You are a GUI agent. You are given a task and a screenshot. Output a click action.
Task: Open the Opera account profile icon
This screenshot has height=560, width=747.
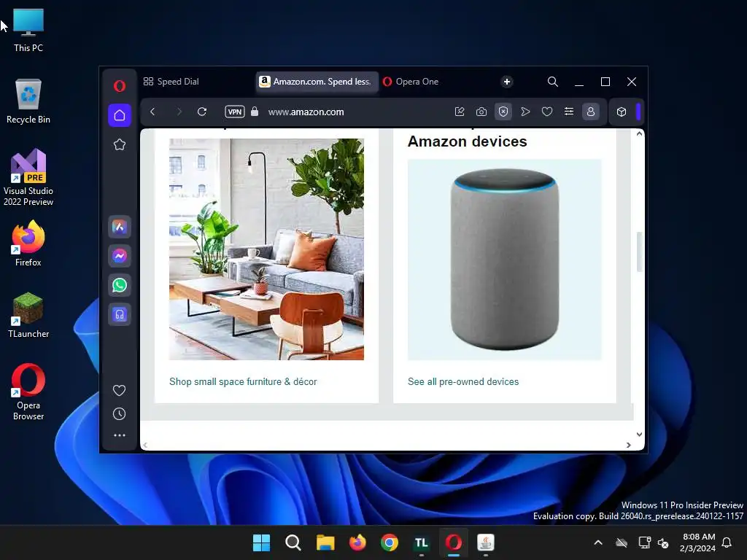tap(591, 112)
